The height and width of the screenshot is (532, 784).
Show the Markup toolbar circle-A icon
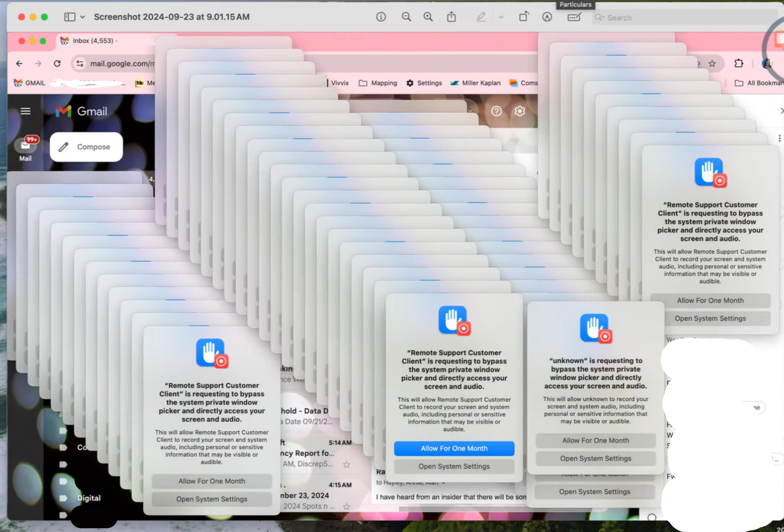(x=547, y=17)
